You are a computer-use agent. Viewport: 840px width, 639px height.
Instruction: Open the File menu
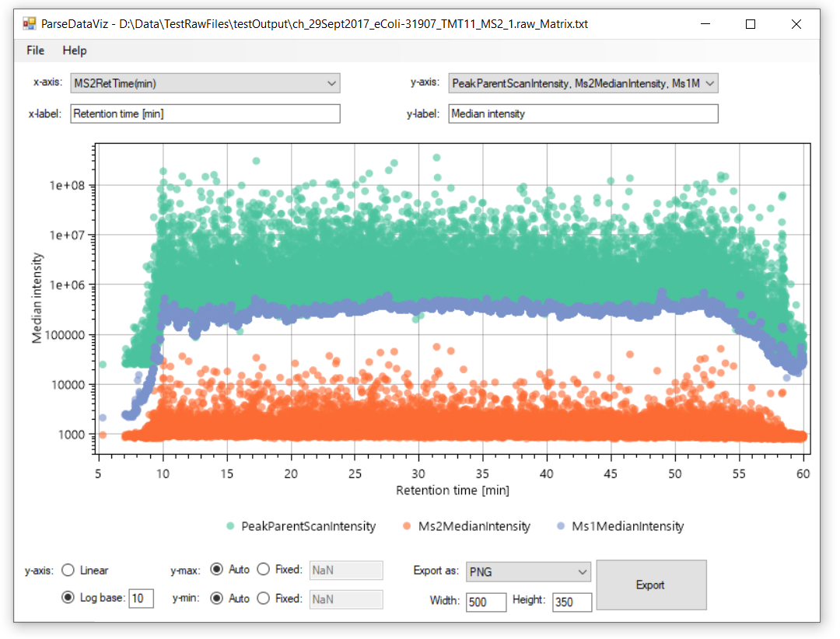[x=35, y=51]
